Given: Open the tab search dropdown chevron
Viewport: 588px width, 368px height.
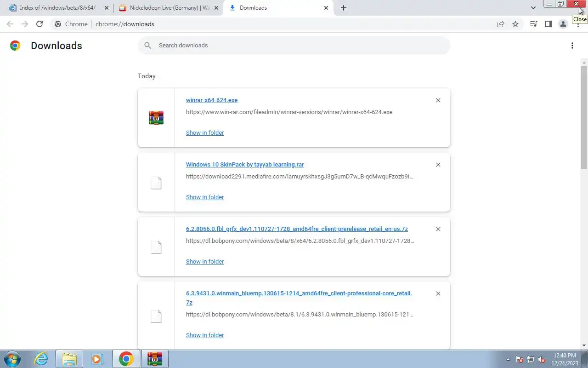Looking at the screenshot, I should pos(533,8).
